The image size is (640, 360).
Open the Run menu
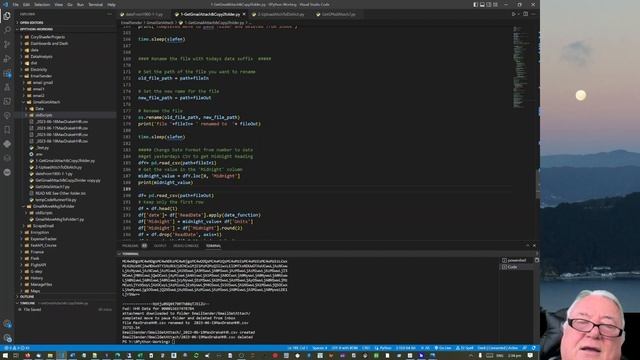80,4
